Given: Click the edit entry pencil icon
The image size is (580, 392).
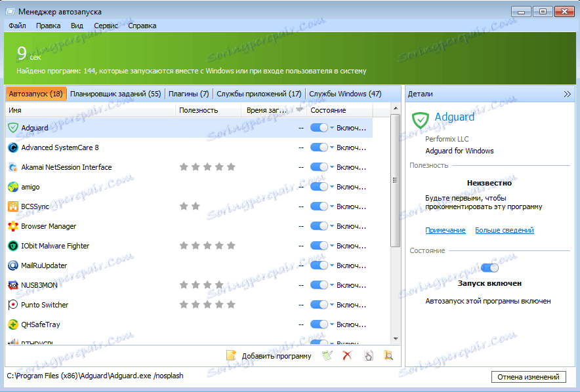Looking at the screenshot, I should 327,356.
